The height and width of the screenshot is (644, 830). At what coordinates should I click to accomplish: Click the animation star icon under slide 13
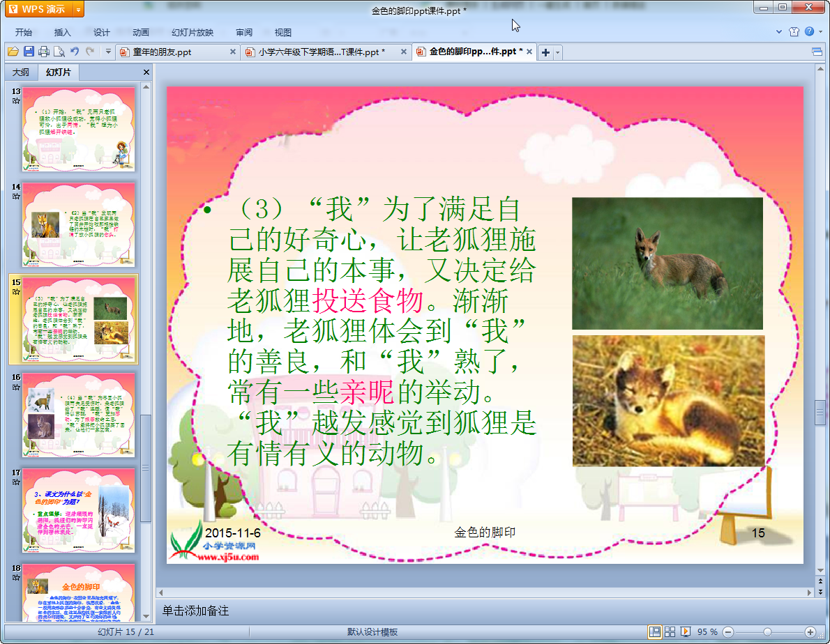(x=16, y=101)
